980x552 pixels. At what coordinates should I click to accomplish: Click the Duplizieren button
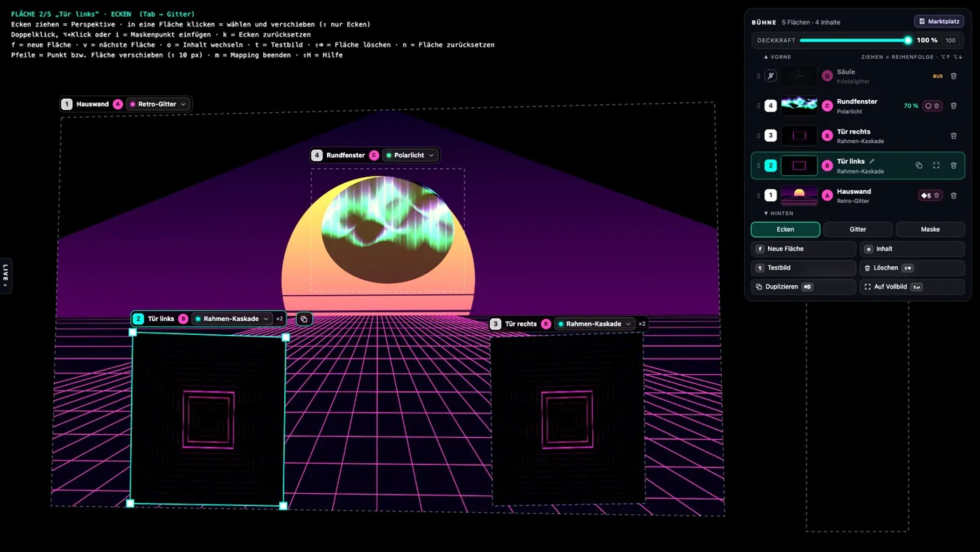click(804, 287)
